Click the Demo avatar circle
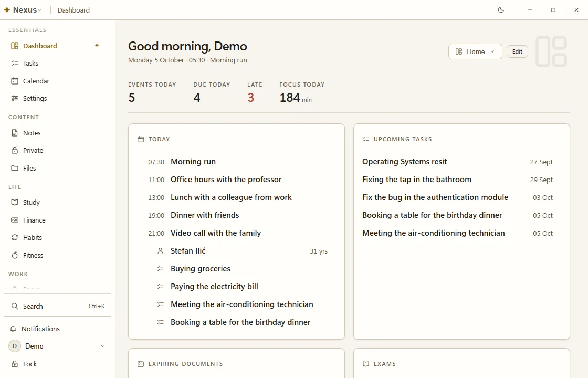The image size is (588, 378). pyautogui.click(x=15, y=346)
